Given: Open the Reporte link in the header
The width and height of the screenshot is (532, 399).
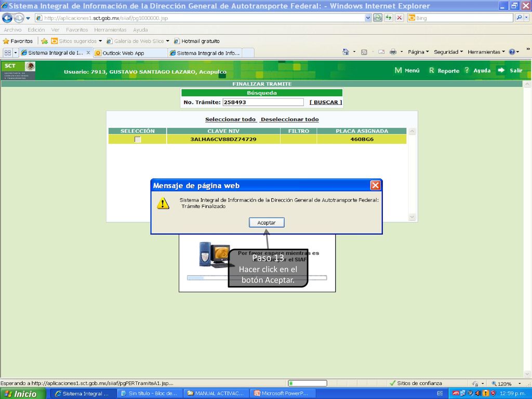Looking at the screenshot, I should click(444, 71).
